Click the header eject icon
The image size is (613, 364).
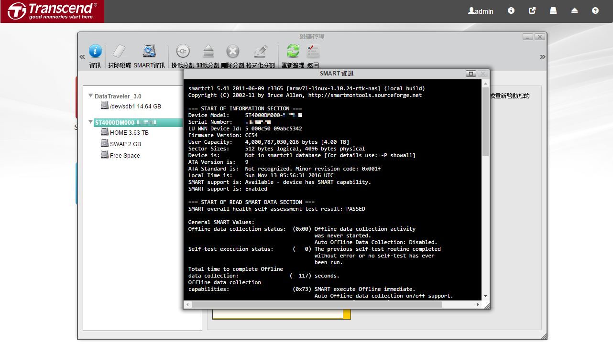coord(574,11)
